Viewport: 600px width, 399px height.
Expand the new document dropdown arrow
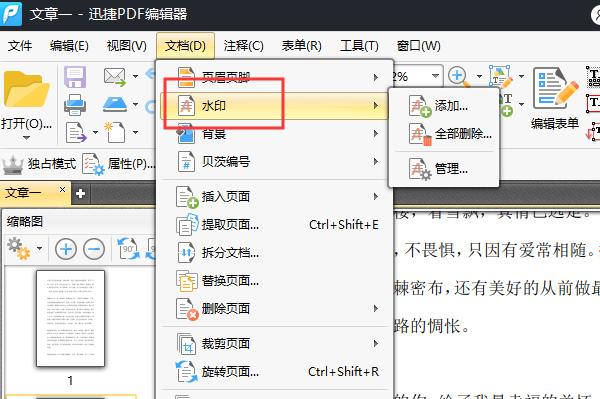pyautogui.click(x=135, y=132)
